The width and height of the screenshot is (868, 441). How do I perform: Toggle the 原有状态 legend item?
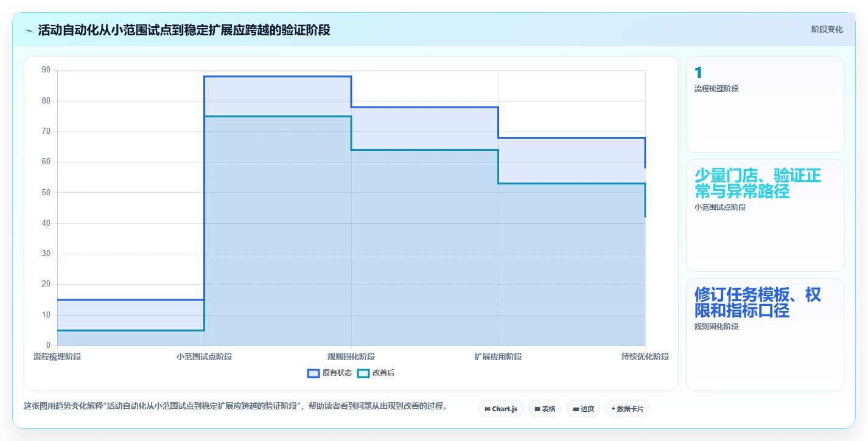point(330,373)
